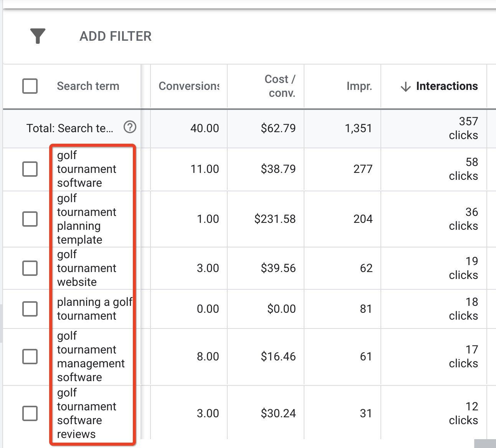496x448 pixels.
Task: Click total impressions value 1,351
Action: coord(359,128)
